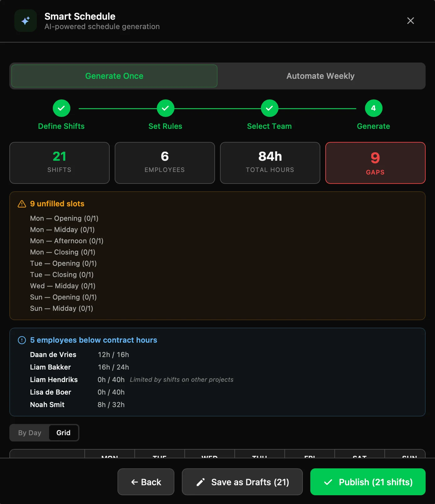Click the '9 unfilled slots' heading
435x504 pixels.
(57, 204)
